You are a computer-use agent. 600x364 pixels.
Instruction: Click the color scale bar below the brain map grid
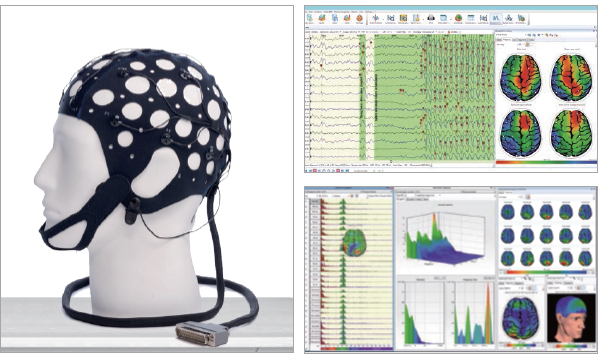546,273
